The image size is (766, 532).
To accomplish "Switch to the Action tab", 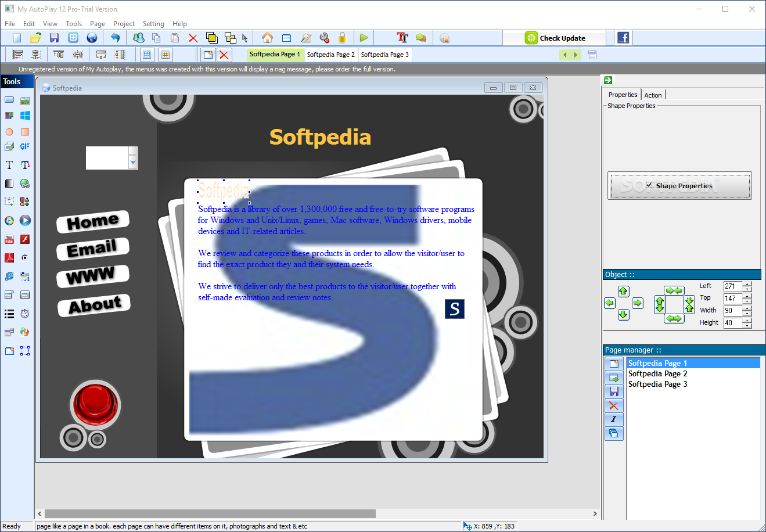I will click(653, 95).
